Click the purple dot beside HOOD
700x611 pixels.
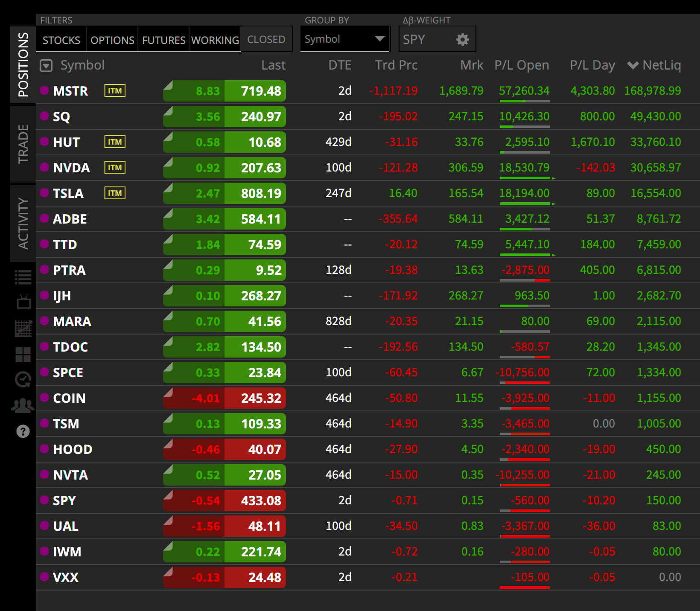(x=44, y=449)
